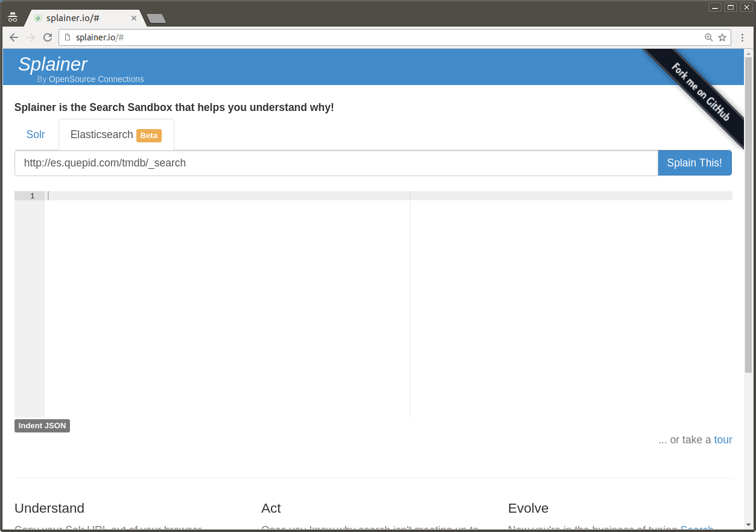This screenshot has width=756, height=532.
Task: Click the Understand heading
Action: [49, 508]
